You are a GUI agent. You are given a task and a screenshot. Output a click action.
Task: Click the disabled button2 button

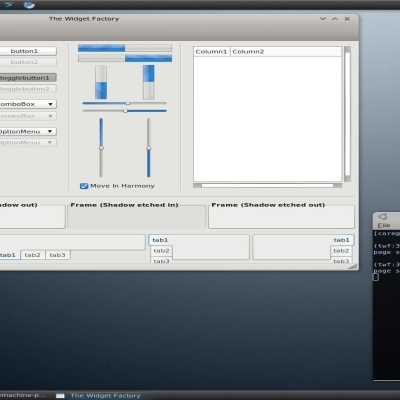28,62
